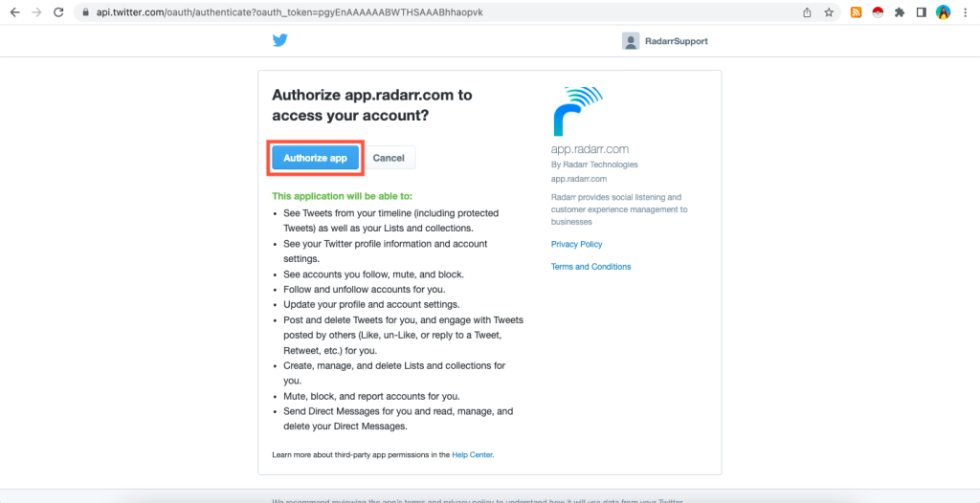Open Chrome three-dot menu
Image resolution: width=980 pixels, height=503 pixels.
965,12
